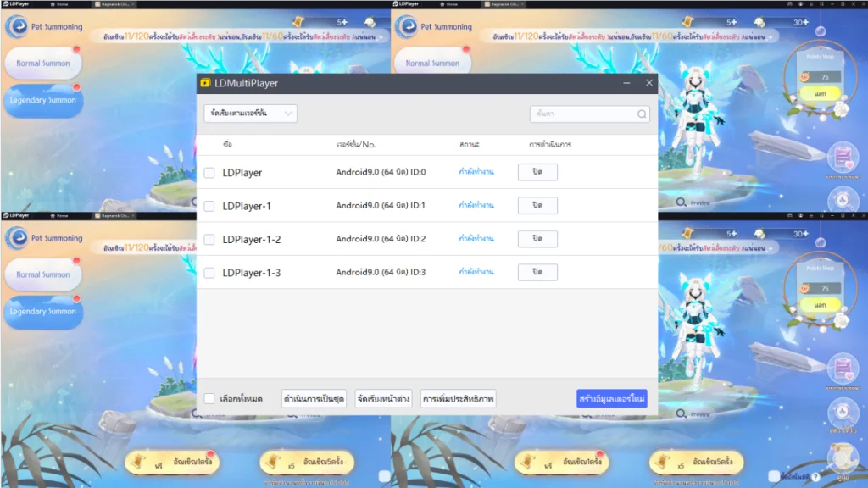Click running status link for LDPlayer-1
868x488 pixels.
pyautogui.click(x=476, y=205)
